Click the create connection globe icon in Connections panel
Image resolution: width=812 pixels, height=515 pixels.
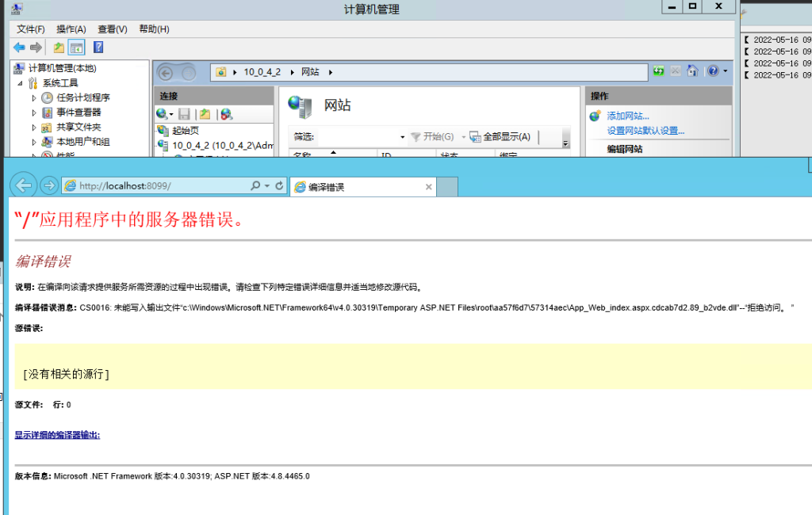point(162,113)
